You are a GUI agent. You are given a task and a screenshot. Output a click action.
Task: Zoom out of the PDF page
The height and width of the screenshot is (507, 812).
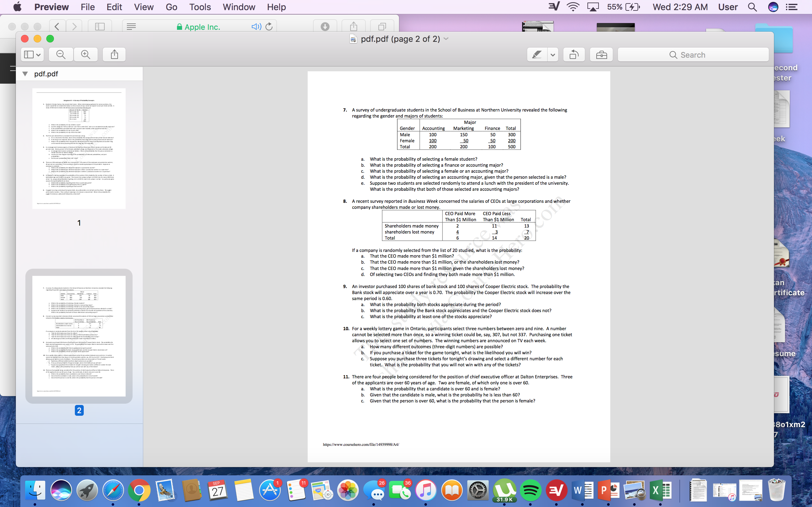point(61,54)
